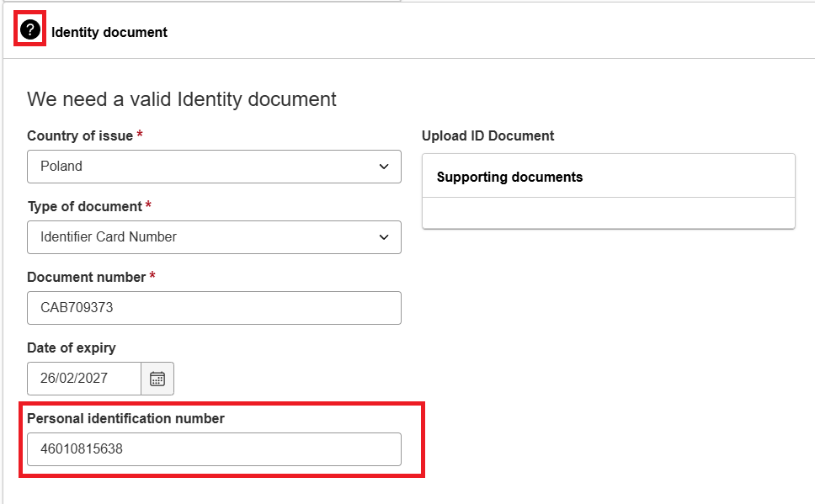Open the calendar date picker icon

tap(157, 379)
